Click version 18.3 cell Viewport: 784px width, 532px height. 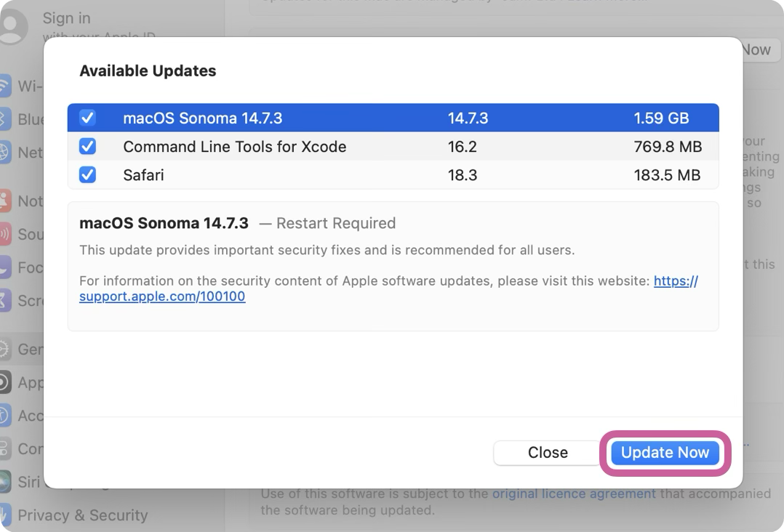pyautogui.click(x=462, y=175)
